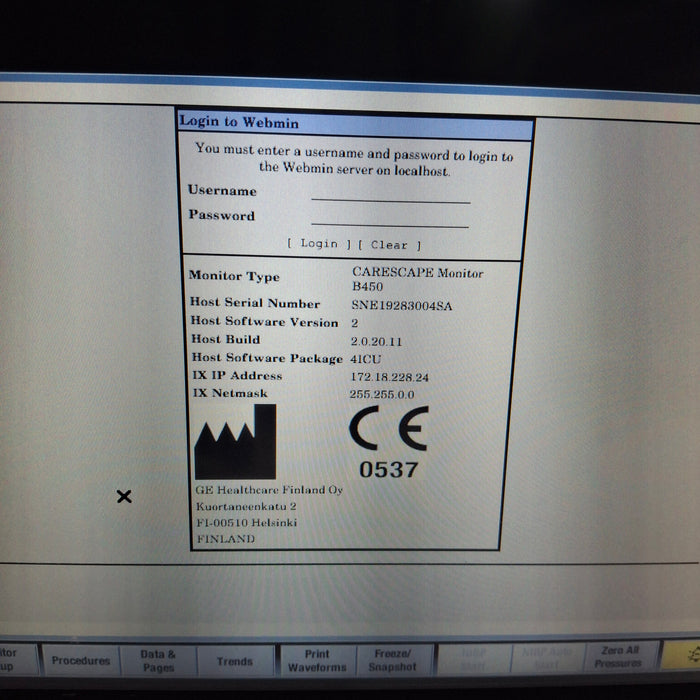Click the Monitor Type label
700x700 pixels.
[234, 276]
